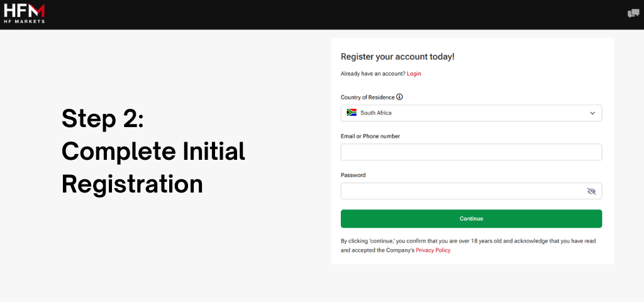Click the Country of Residence info icon
The height and width of the screenshot is (302, 644).
pyautogui.click(x=399, y=97)
